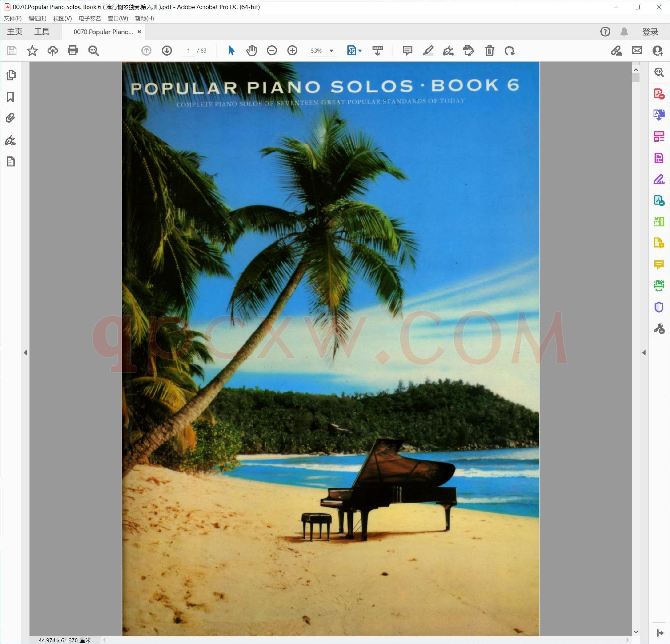The width and height of the screenshot is (670, 644).
Task: Open the Export PDF tool in sidebar
Action: click(659, 115)
